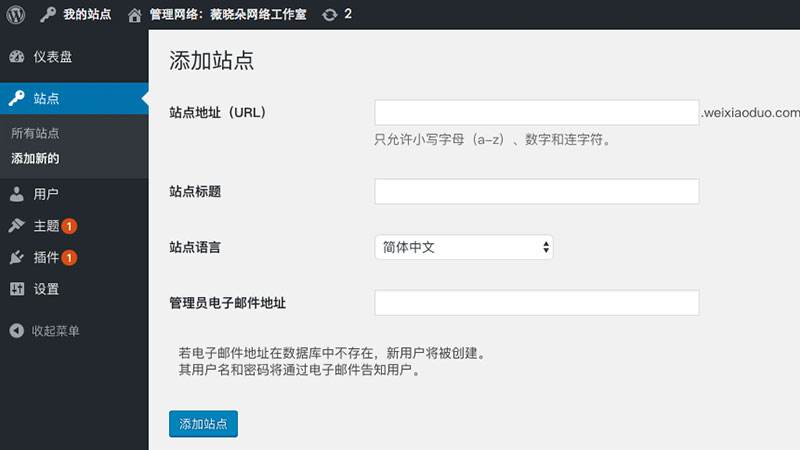Click the 管理员电子邮件地址 input field
The height and width of the screenshot is (450, 800).
point(536,303)
